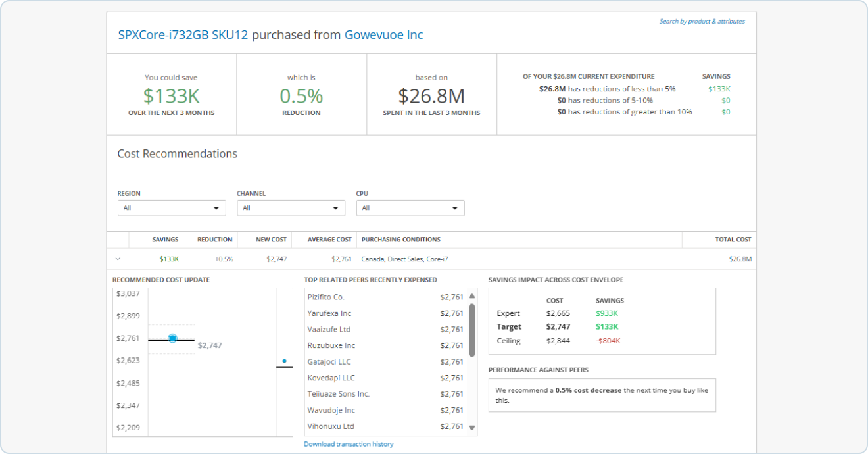The image size is (868, 454).
Task: Click Search by product & attributes
Action: [x=702, y=21]
